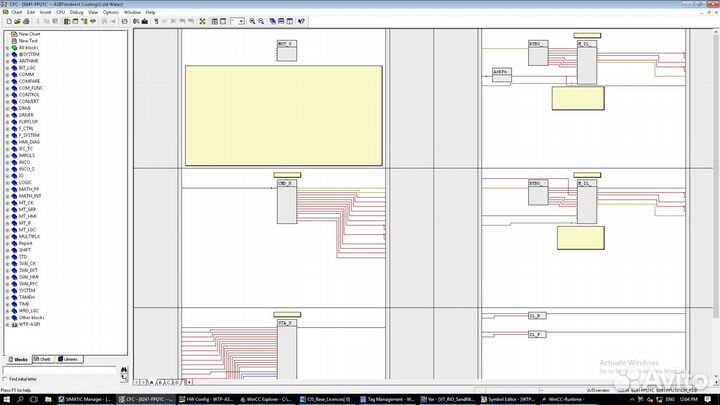Open the sheet selection dropdown in toolbar
720x405 pixels.
pos(236,21)
